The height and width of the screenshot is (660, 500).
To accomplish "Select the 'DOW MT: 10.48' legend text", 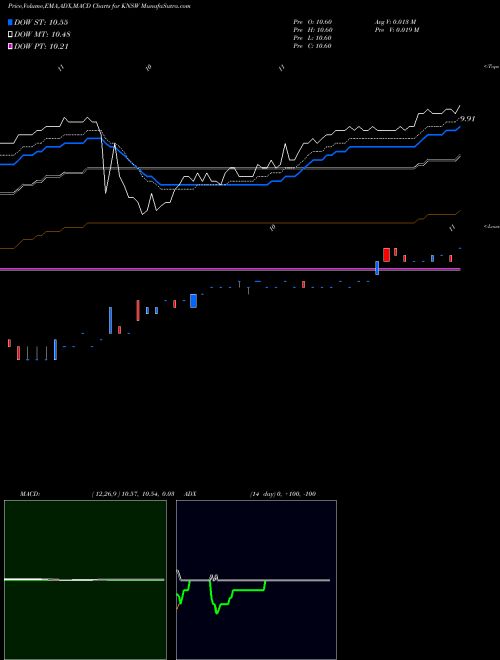I will click(x=42, y=35).
